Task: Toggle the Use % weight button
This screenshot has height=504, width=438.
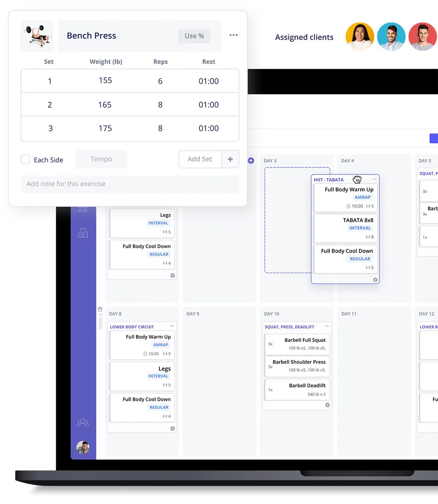Action: 194,36
